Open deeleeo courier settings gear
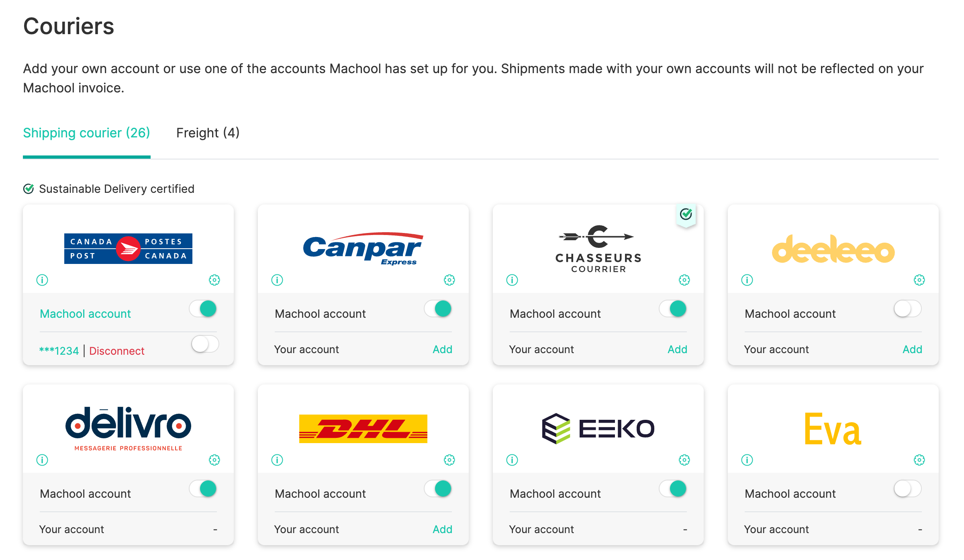The height and width of the screenshot is (560, 964). 919,280
